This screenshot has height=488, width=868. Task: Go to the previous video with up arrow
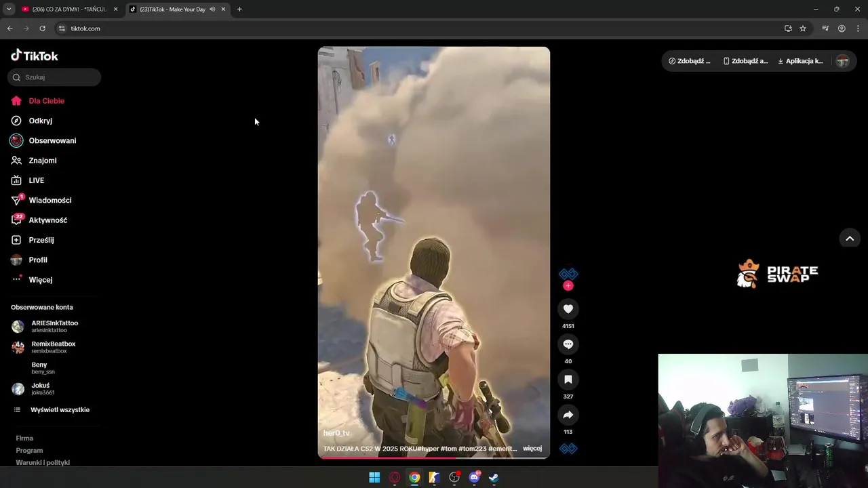click(850, 239)
